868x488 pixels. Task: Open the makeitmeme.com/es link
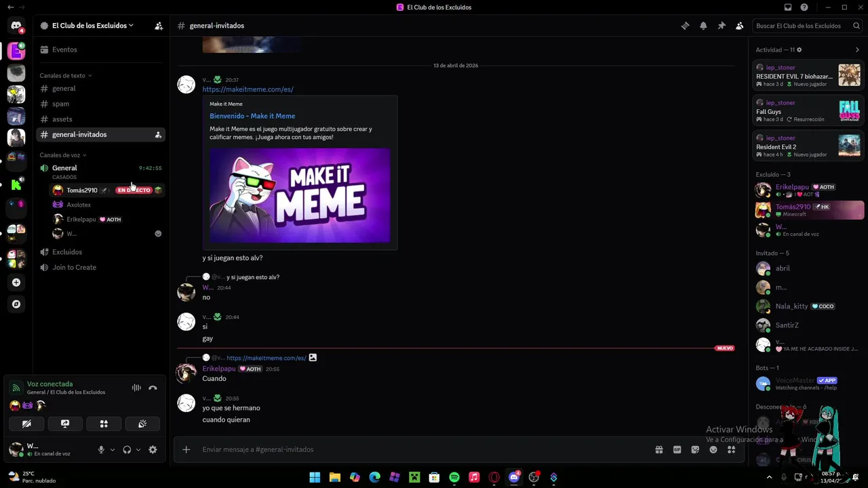click(x=248, y=89)
